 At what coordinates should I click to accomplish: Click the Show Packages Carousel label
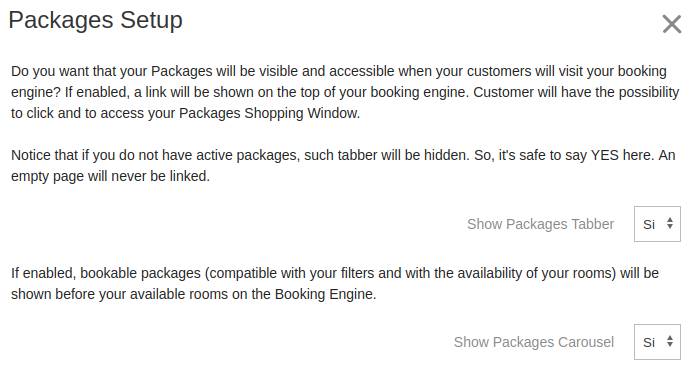pyautogui.click(x=534, y=342)
